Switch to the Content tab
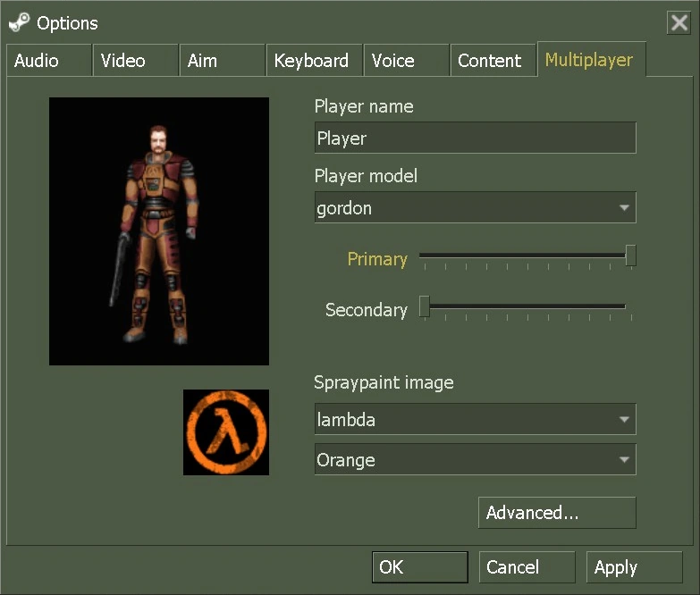The image size is (700, 595). pyautogui.click(x=493, y=60)
